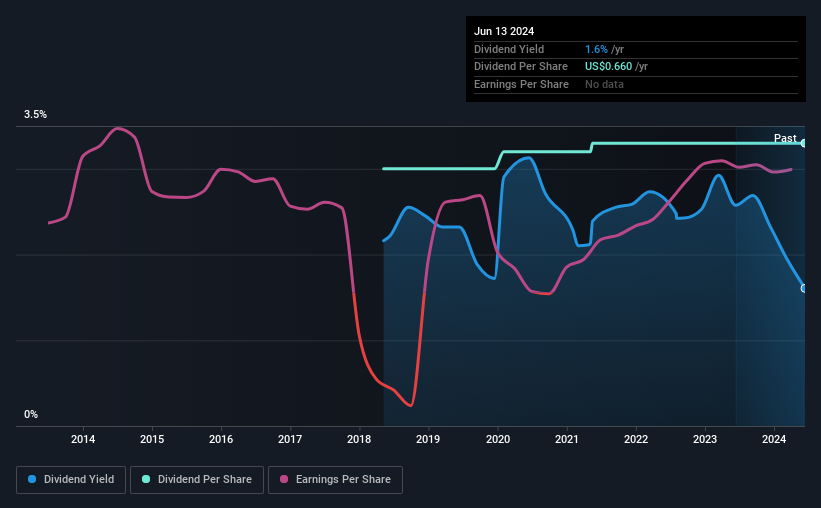Image resolution: width=821 pixels, height=508 pixels.
Task: Click the blue Dividend Yield legend dot
Action: pos(32,479)
